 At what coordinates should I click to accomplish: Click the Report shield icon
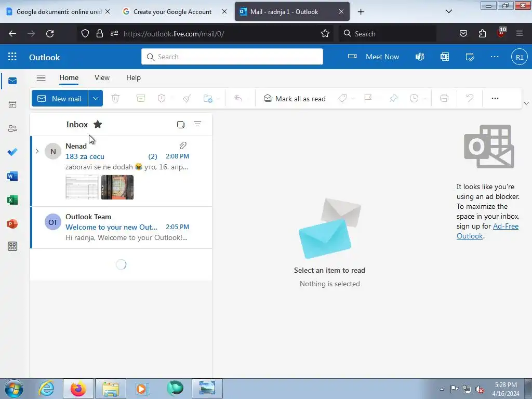pos(162,98)
